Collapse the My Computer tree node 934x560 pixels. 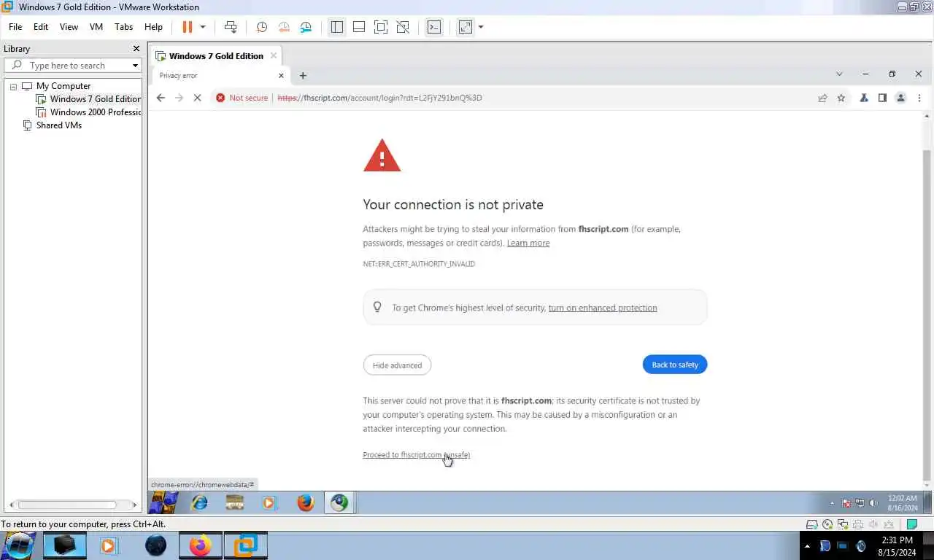pos(13,86)
